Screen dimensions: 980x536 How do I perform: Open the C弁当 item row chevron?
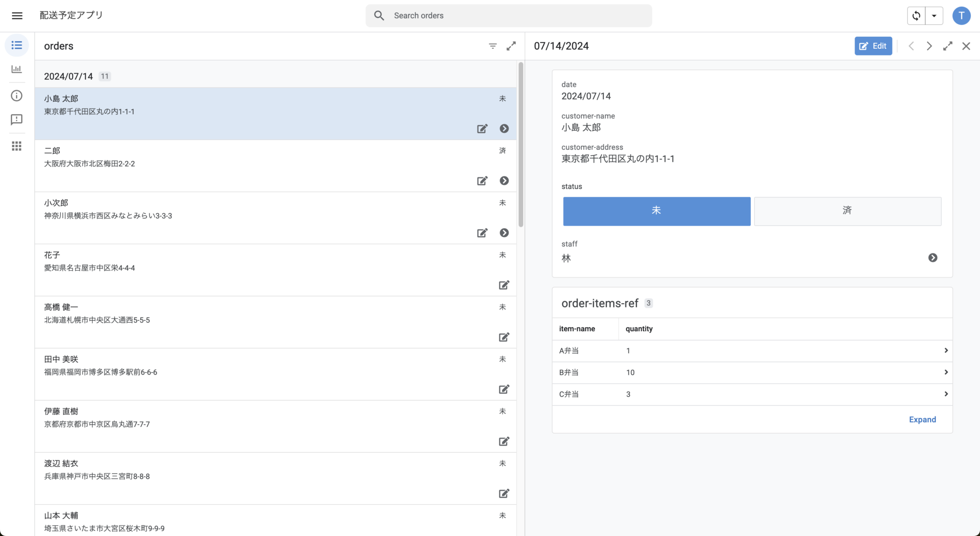click(946, 394)
